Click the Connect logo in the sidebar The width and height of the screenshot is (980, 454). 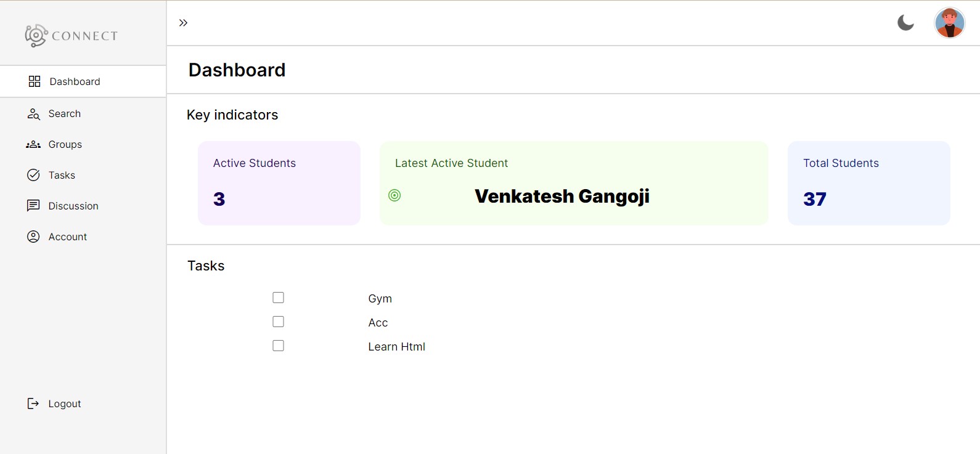(71, 36)
